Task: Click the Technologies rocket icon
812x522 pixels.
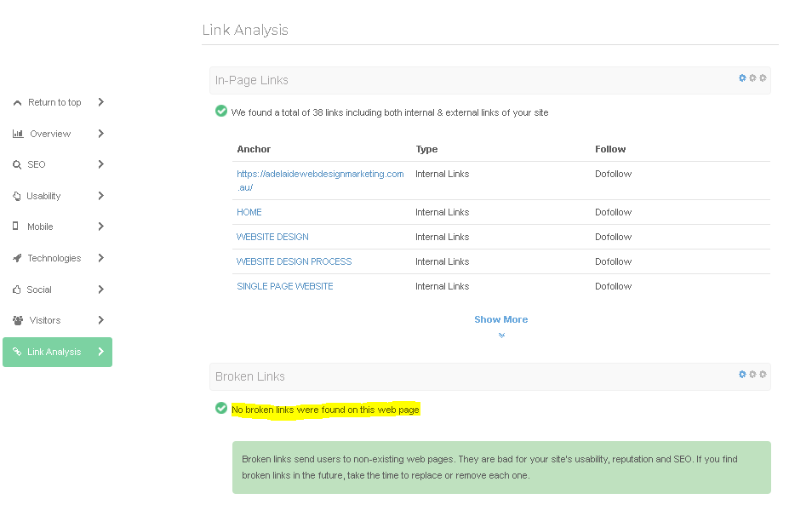Action: pyautogui.click(x=18, y=258)
